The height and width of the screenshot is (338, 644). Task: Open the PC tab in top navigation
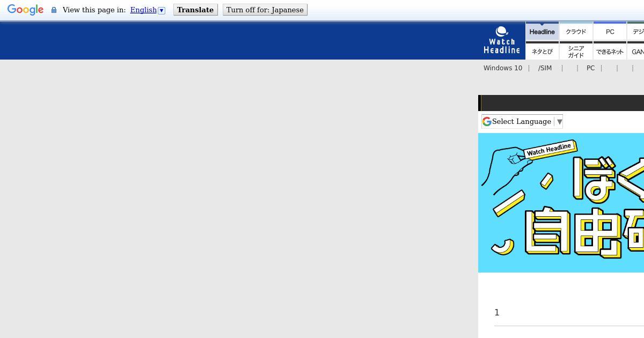(610, 31)
